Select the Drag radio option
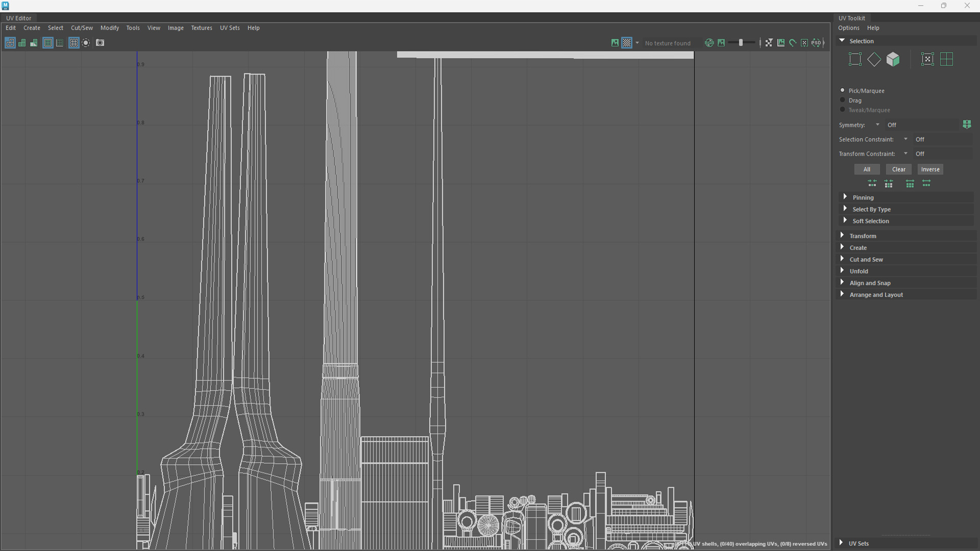980x551 pixels. [843, 100]
